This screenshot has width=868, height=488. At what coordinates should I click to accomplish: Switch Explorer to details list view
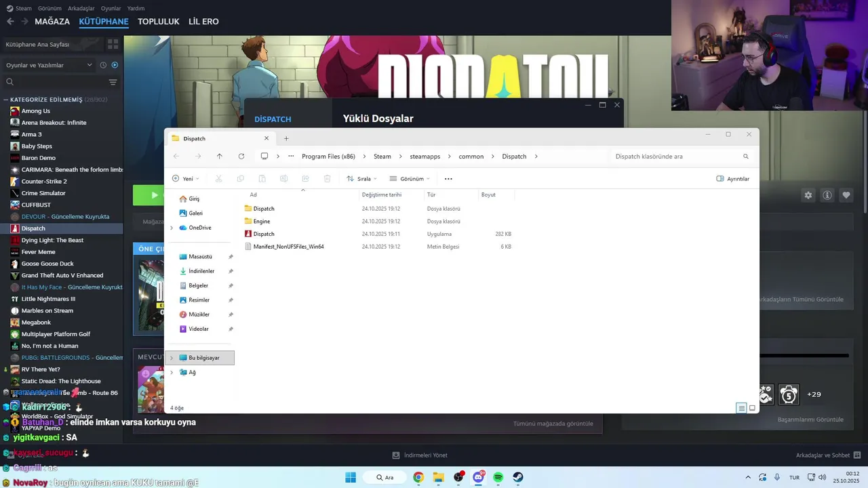tap(741, 408)
